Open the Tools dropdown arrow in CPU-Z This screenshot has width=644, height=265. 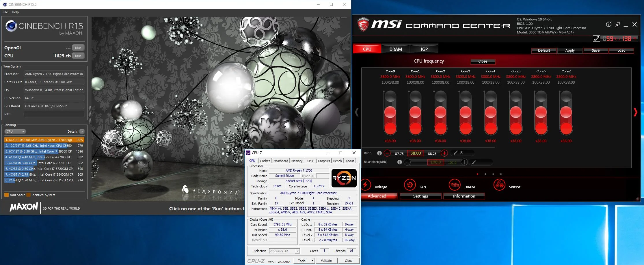click(312, 261)
